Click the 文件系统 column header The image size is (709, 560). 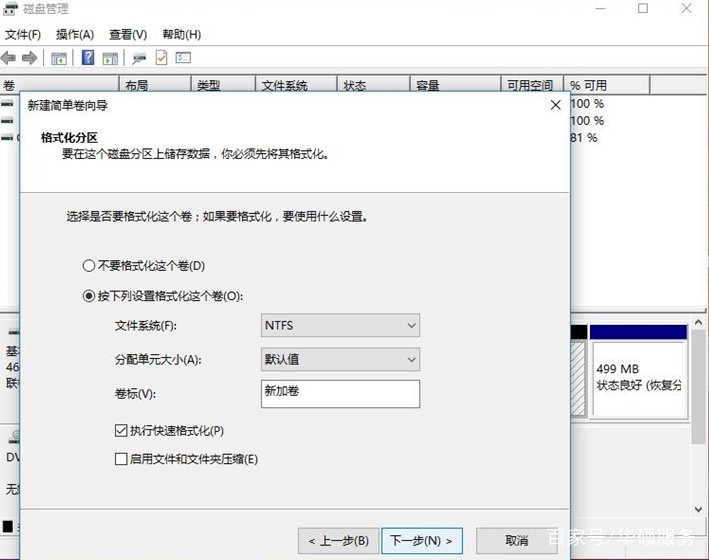tap(297, 85)
